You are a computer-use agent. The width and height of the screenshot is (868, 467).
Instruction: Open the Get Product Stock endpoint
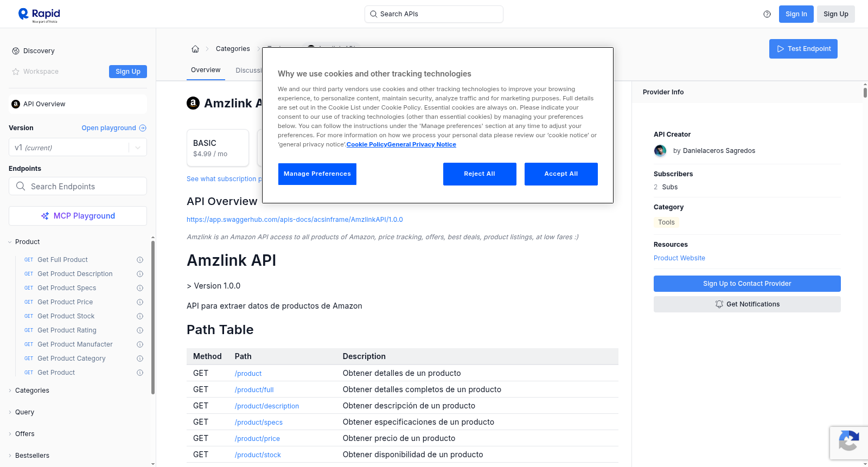66,316
